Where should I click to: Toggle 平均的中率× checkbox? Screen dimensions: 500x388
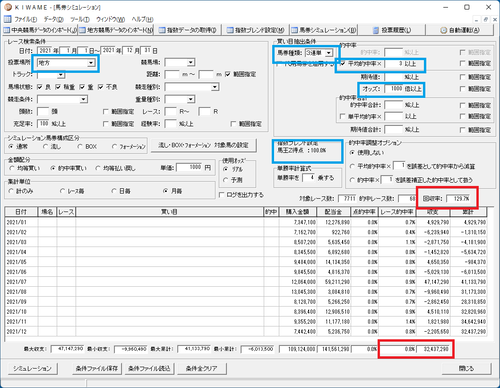(x=342, y=63)
